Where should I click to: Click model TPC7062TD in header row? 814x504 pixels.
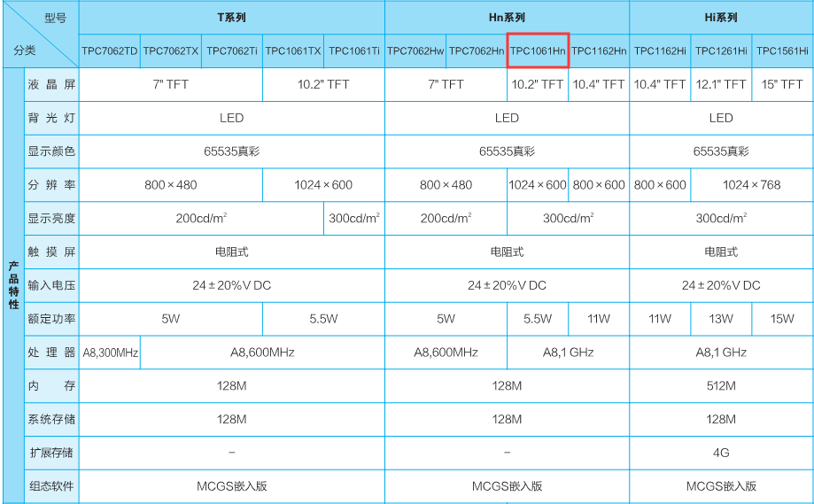click(110, 51)
